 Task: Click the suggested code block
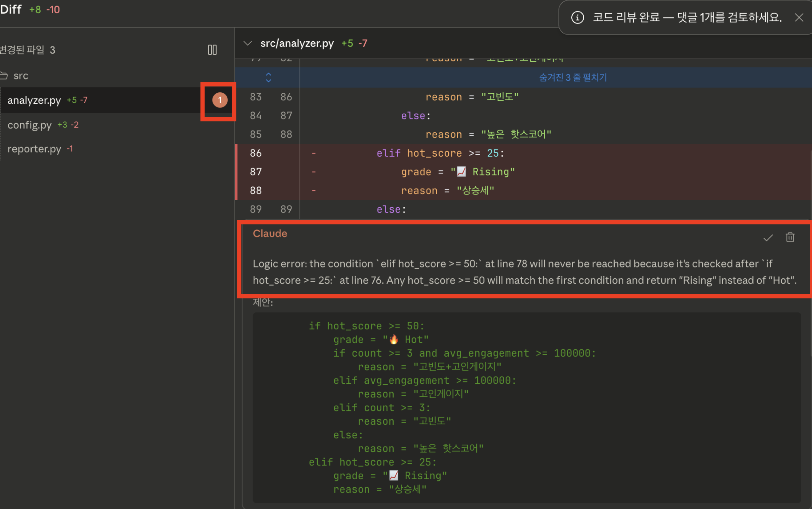pyautogui.click(x=526, y=407)
